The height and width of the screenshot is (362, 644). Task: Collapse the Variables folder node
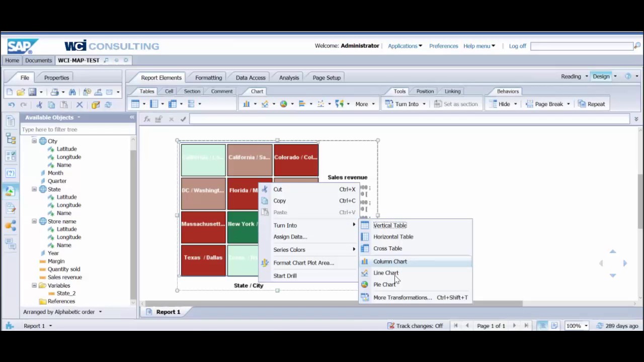coord(34,286)
